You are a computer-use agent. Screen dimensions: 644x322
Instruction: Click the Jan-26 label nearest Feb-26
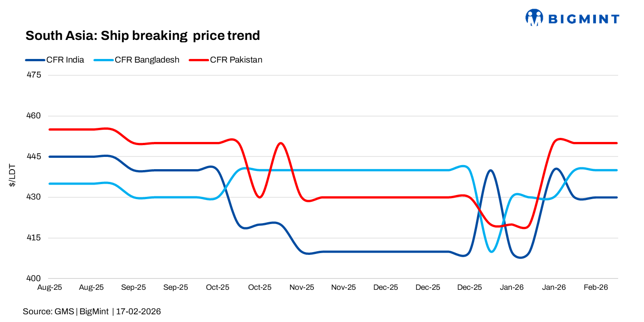click(554, 288)
